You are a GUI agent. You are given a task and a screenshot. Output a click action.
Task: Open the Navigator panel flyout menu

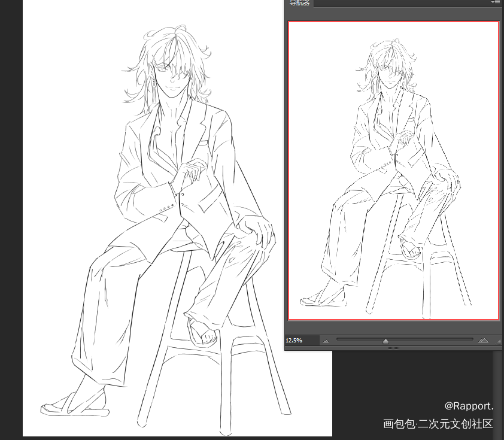[495, 2]
